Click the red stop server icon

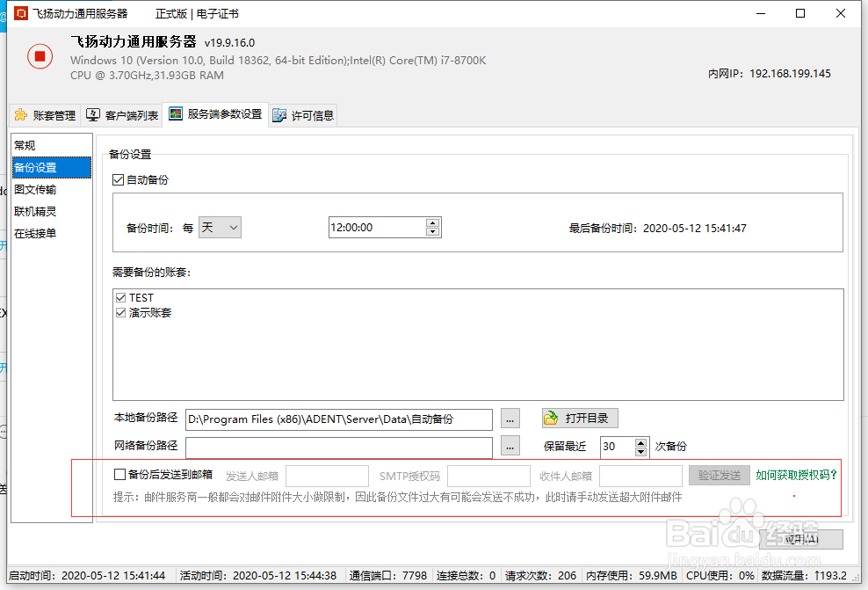(x=39, y=56)
